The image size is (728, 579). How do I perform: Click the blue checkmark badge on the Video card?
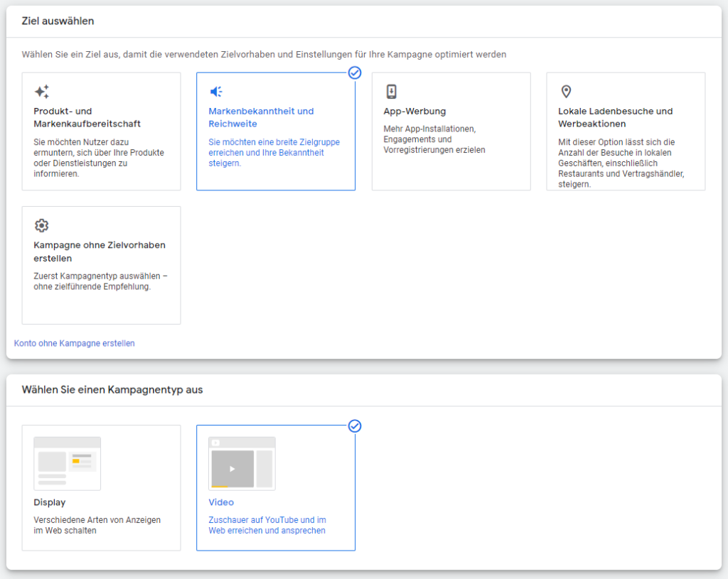point(354,426)
